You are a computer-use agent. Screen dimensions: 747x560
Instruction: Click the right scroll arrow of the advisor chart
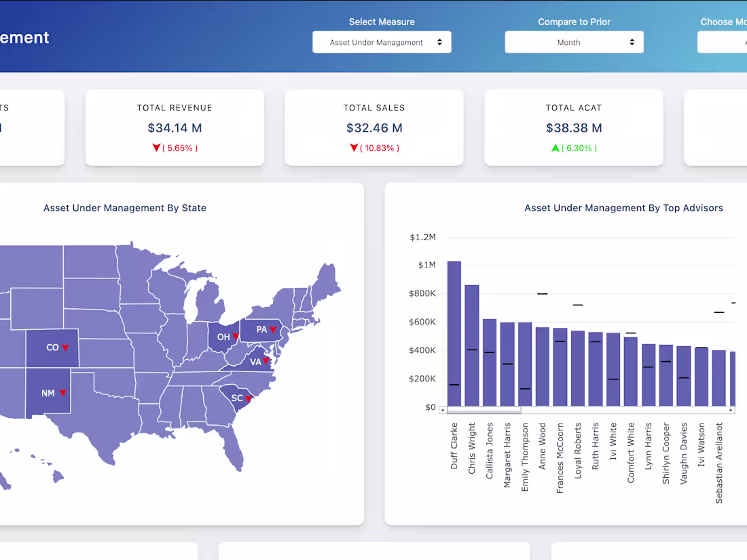coord(731,409)
